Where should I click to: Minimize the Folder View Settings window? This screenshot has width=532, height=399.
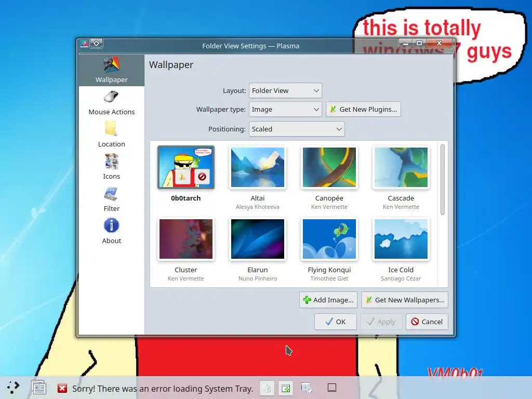(x=406, y=44)
